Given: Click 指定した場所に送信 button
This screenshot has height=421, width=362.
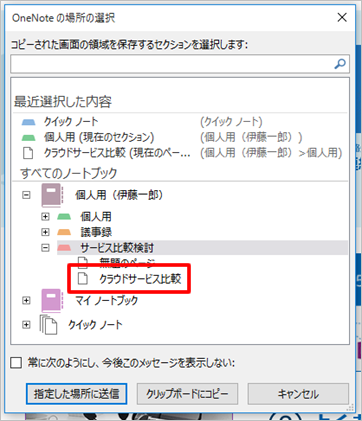Looking at the screenshot, I should [76, 394].
